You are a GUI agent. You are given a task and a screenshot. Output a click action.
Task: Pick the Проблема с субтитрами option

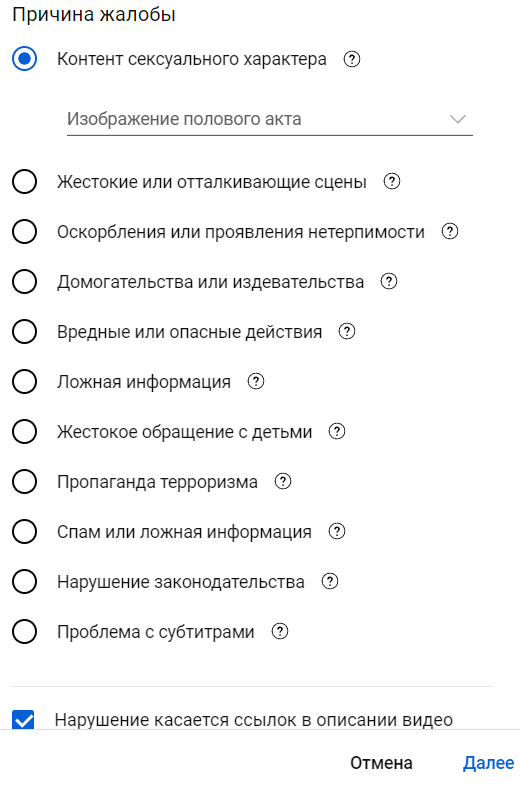coord(156,632)
